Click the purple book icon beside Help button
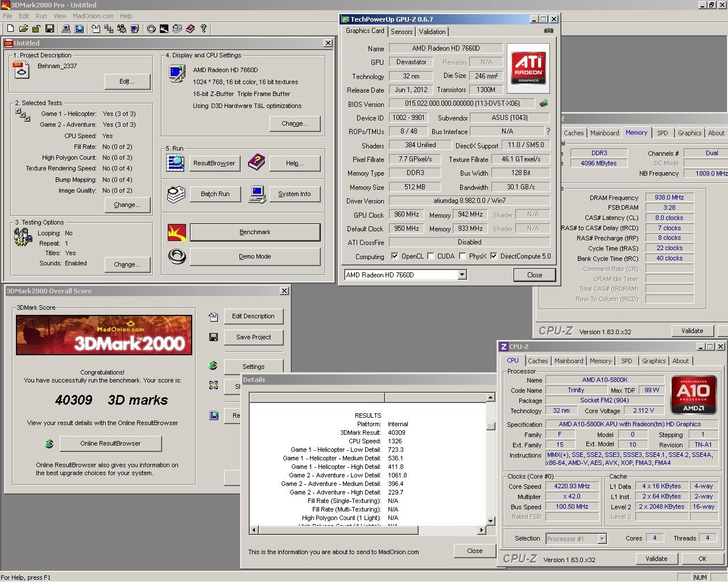The width and height of the screenshot is (728, 582). [257, 163]
